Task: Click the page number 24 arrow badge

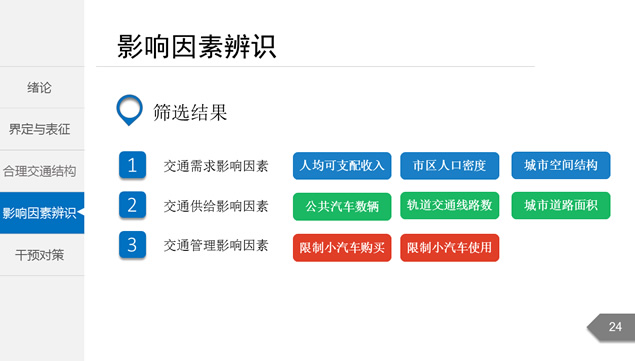Action: click(x=611, y=327)
